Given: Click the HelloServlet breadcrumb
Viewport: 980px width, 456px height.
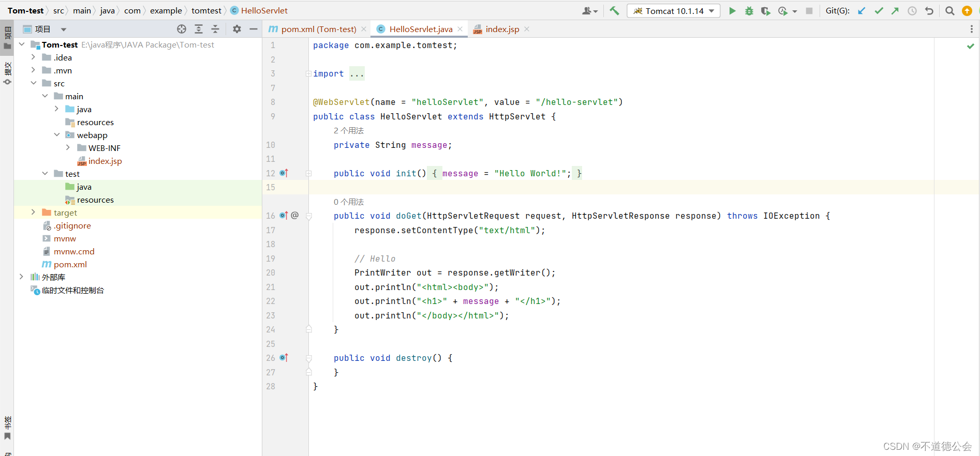Looking at the screenshot, I should click(x=259, y=11).
